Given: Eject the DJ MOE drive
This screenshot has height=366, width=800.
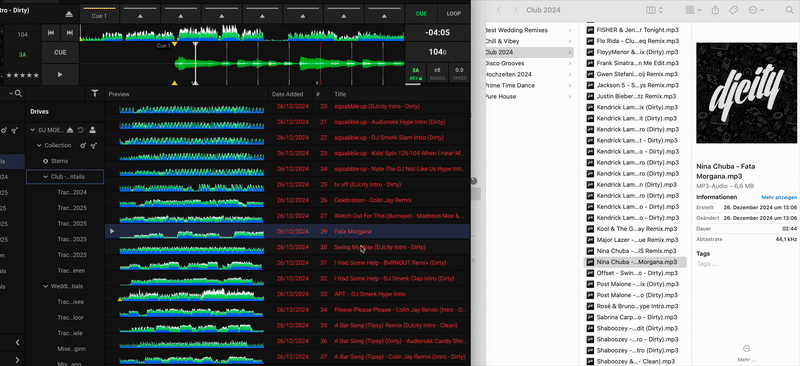Looking at the screenshot, I should click(x=70, y=130).
